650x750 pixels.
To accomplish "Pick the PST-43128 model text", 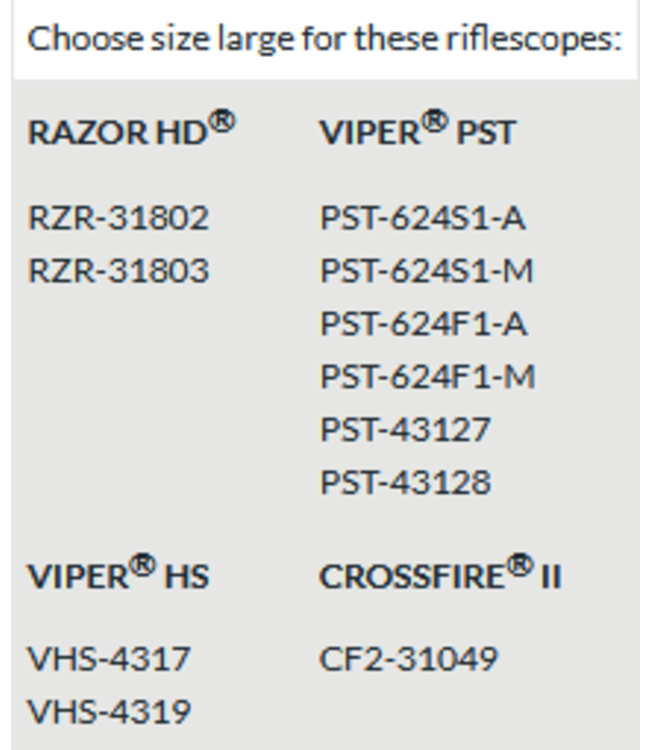I will (405, 483).
